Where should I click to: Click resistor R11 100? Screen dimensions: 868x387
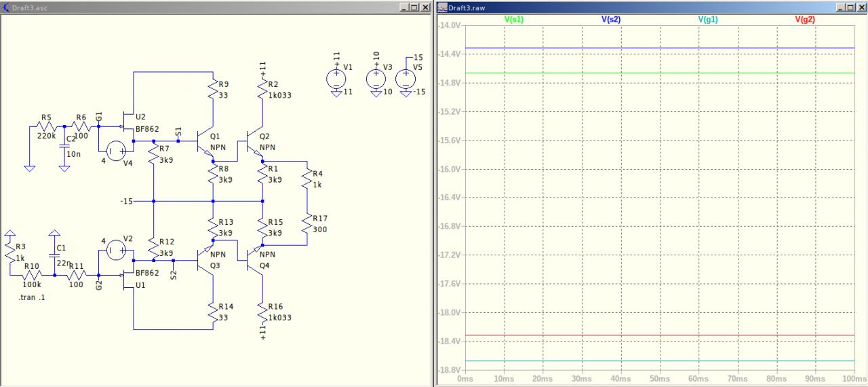tap(76, 276)
